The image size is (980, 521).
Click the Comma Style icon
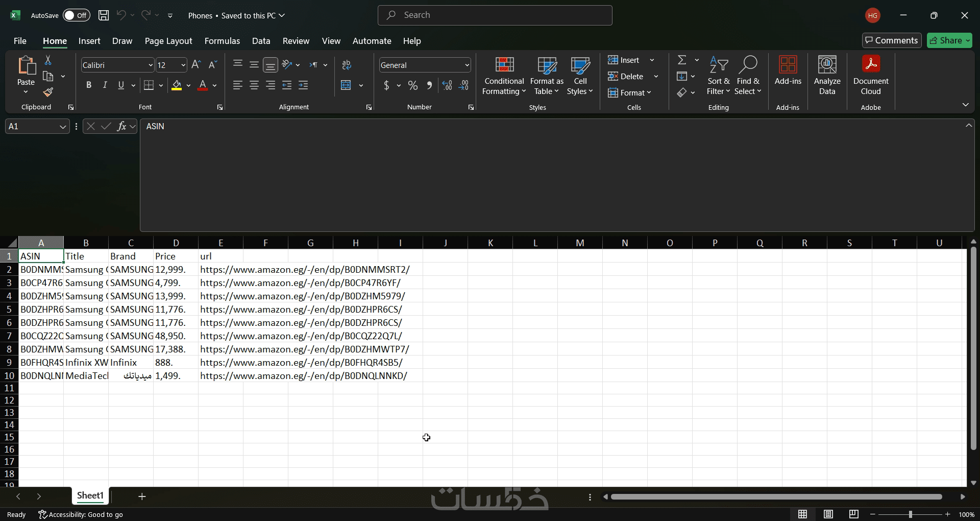click(x=429, y=85)
